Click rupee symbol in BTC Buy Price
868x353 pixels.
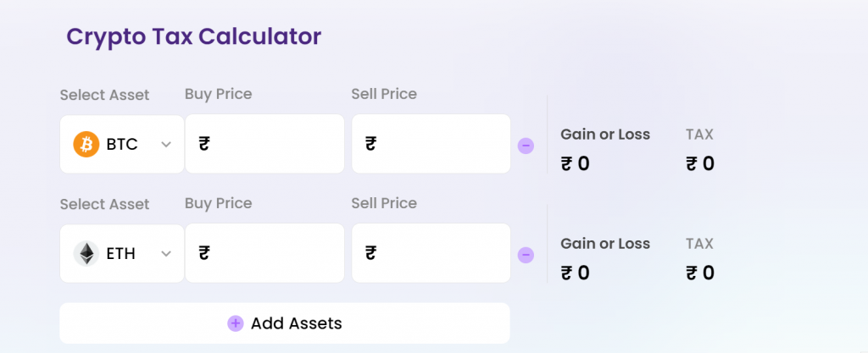click(204, 145)
